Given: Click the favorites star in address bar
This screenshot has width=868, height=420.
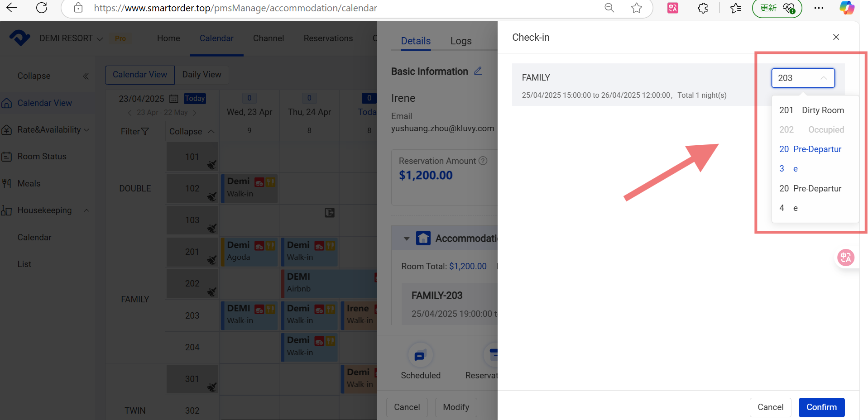Looking at the screenshot, I should (637, 8).
